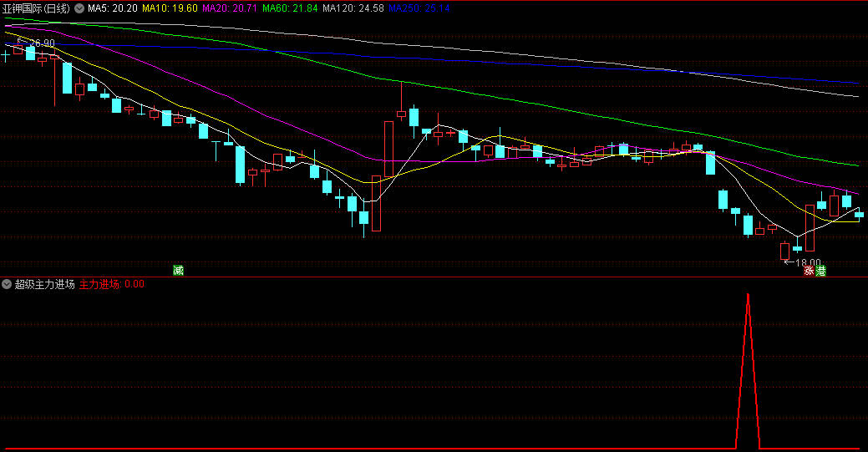Screen dimensions: 868x452
Task: Select the 亚钾国际(日线) title label
Action: coord(36,8)
